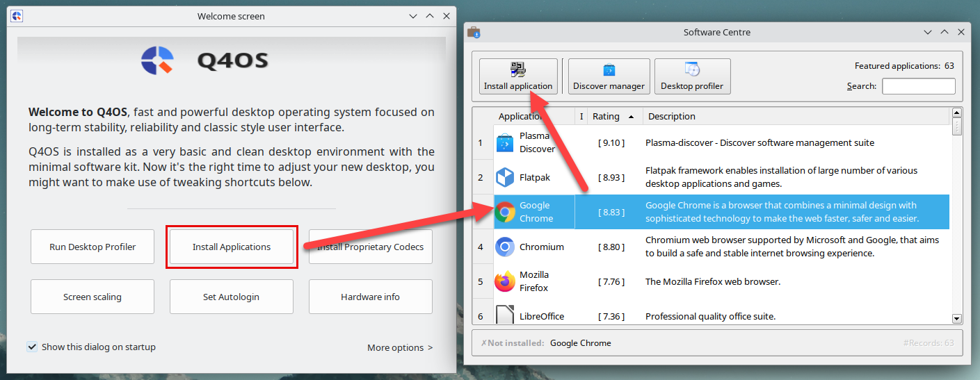The image size is (980, 380).
Task: Click the Plasma-discover description text
Action: [760, 143]
